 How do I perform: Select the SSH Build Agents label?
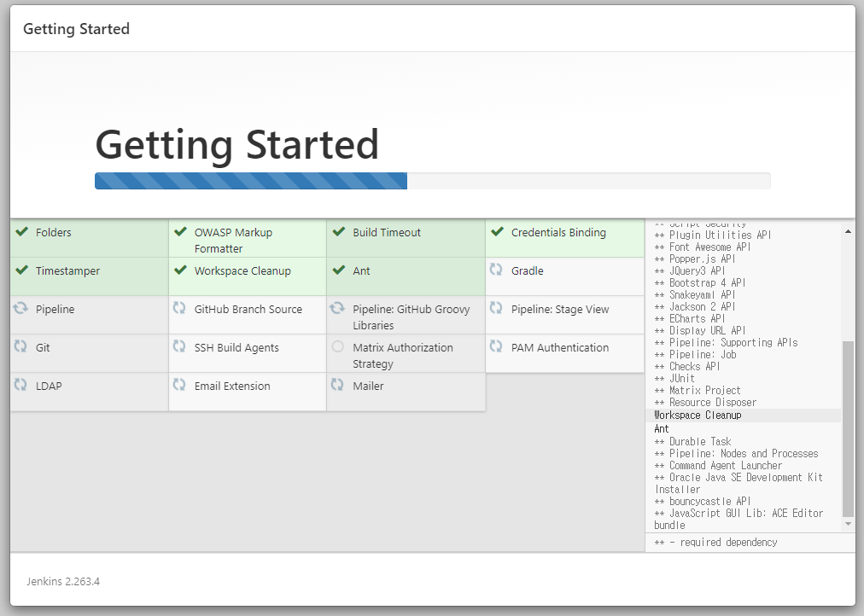[237, 348]
